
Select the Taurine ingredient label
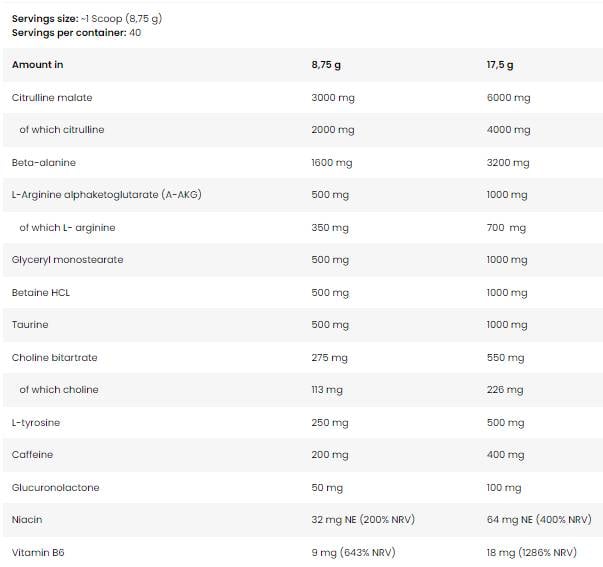click(30, 325)
